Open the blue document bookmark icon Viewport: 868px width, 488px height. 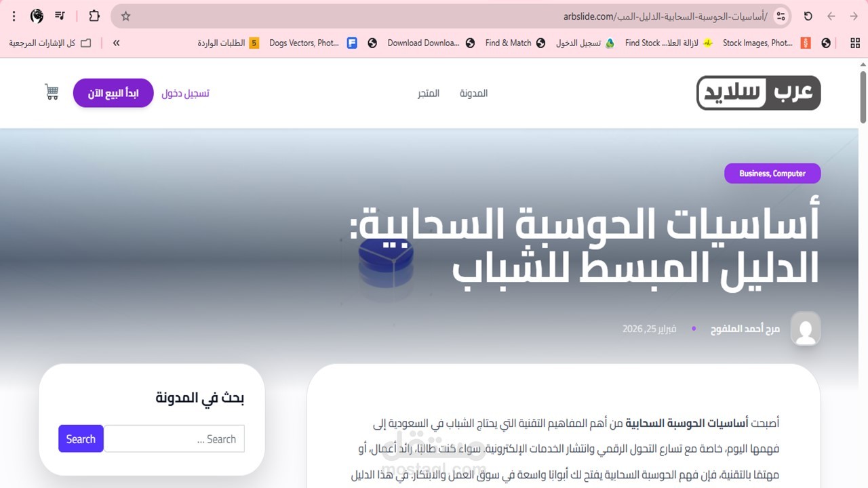coord(352,43)
